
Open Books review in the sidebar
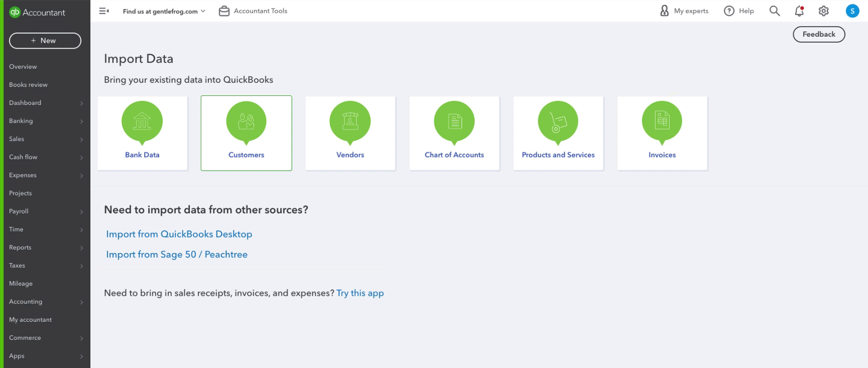tap(28, 85)
